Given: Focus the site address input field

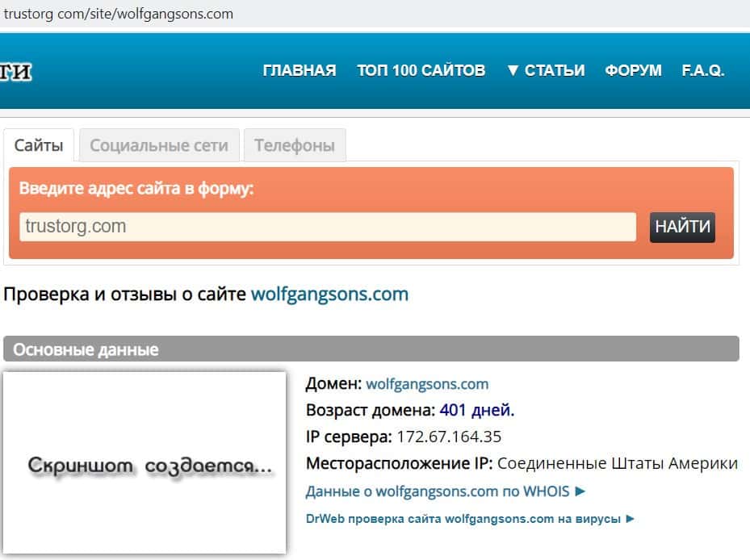Looking at the screenshot, I should click(x=328, y=227).
